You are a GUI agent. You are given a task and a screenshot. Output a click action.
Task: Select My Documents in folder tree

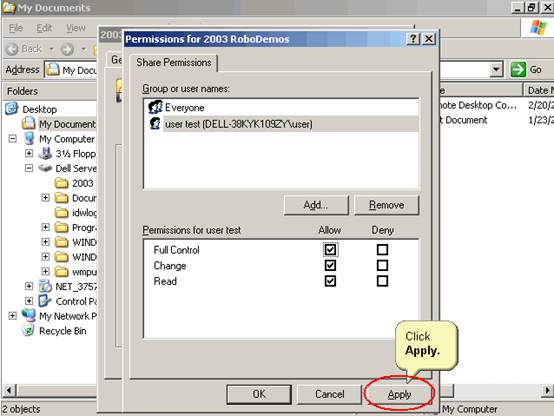pos(67,124)
